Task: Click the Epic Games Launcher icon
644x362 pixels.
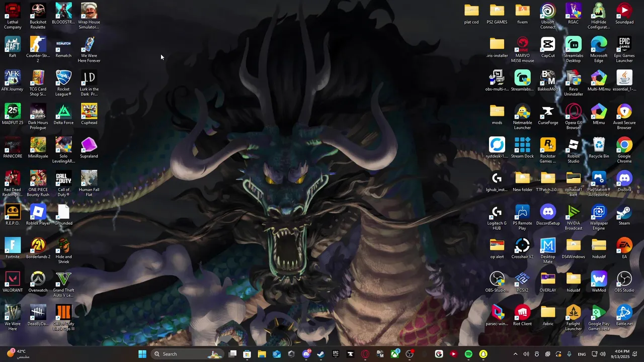Action: (624, 49)
